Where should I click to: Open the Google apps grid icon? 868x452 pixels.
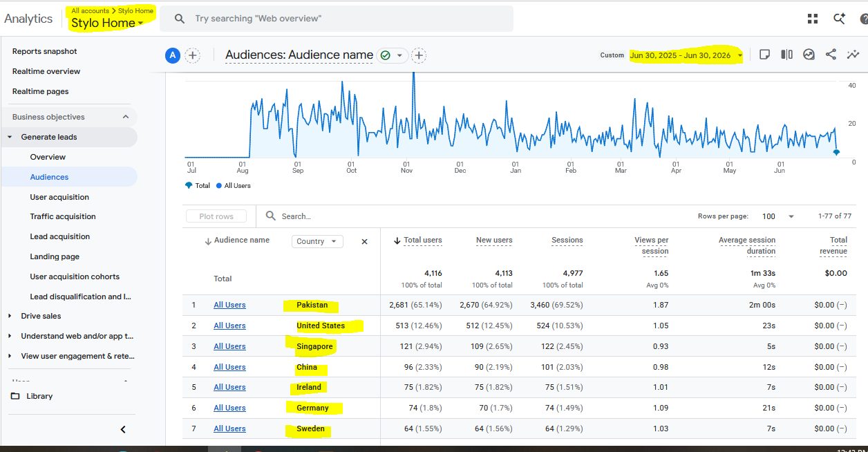coord(813,19)
